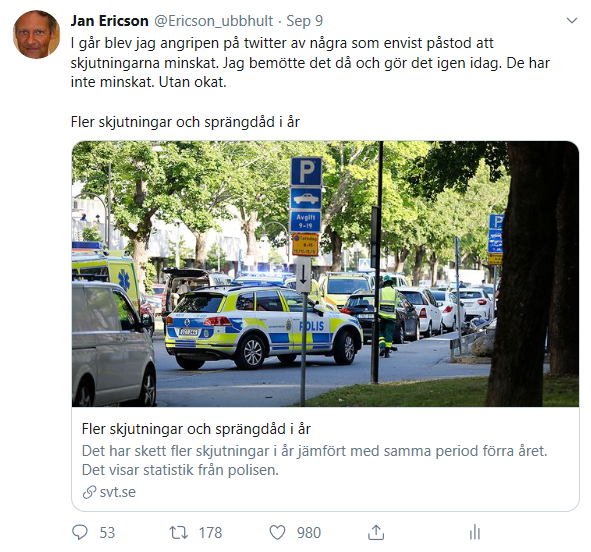Click the headline line above the image card
591x552 pixels.
(185, 122)
